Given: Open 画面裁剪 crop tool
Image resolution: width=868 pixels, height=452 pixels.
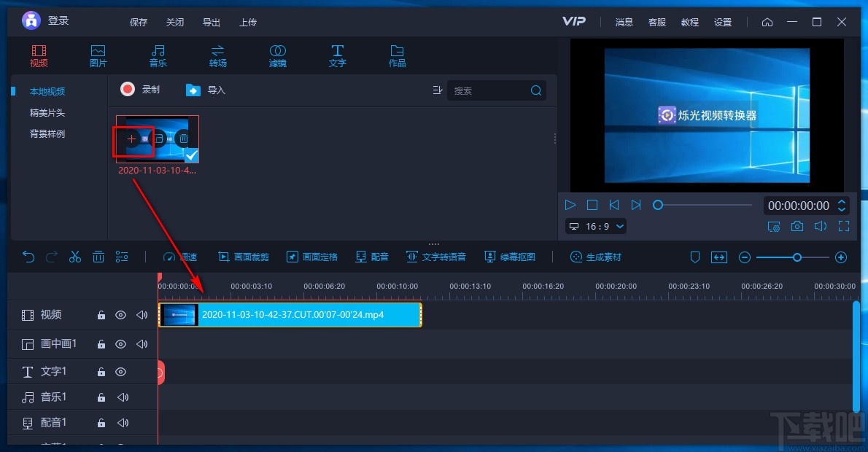Looking at the screenshot, I should coord(244,257).
